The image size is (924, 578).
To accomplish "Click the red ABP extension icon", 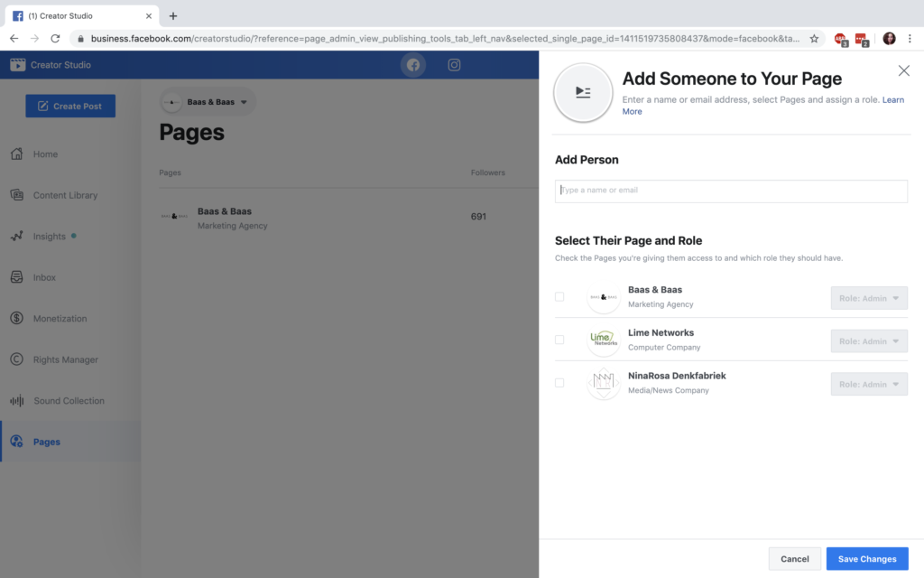I will pos(841,39).
